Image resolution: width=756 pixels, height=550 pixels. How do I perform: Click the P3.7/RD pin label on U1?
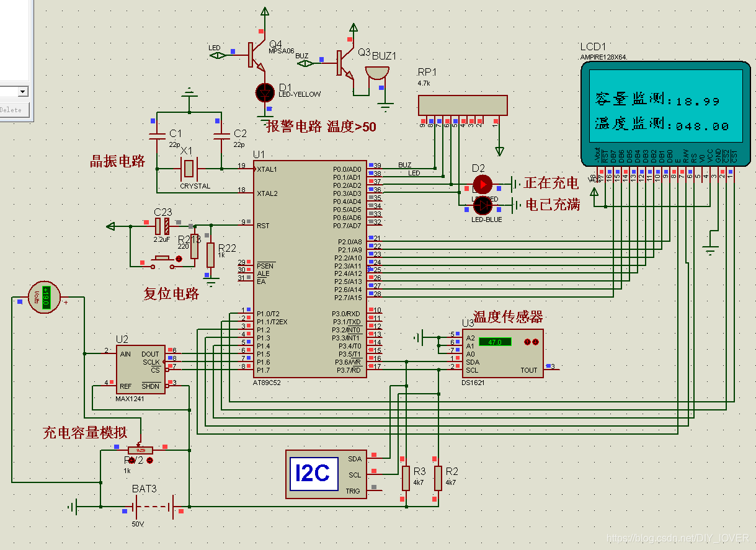pos(348,370)
